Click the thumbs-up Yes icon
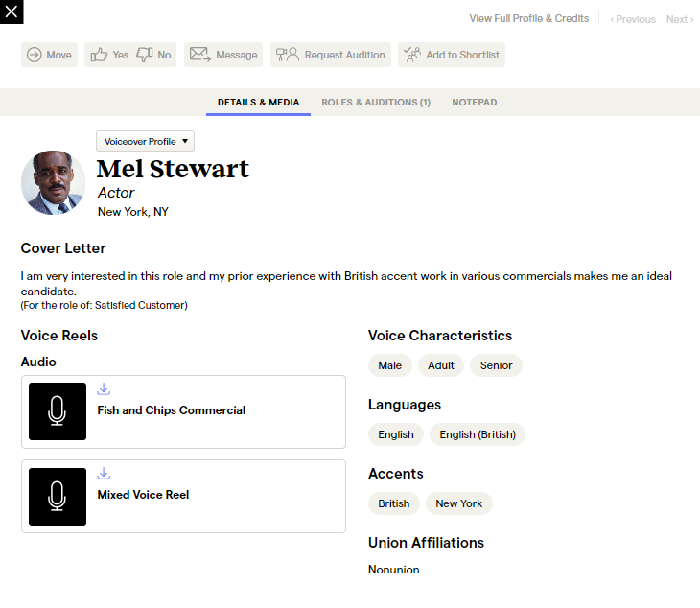 click(x=99, y=55)
